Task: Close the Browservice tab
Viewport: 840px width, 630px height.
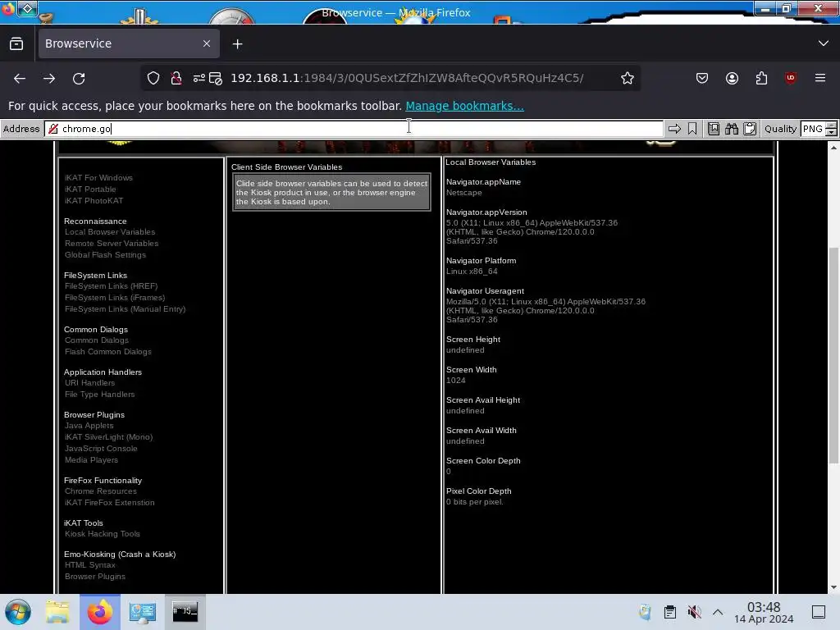Action: tap(207, 44)
